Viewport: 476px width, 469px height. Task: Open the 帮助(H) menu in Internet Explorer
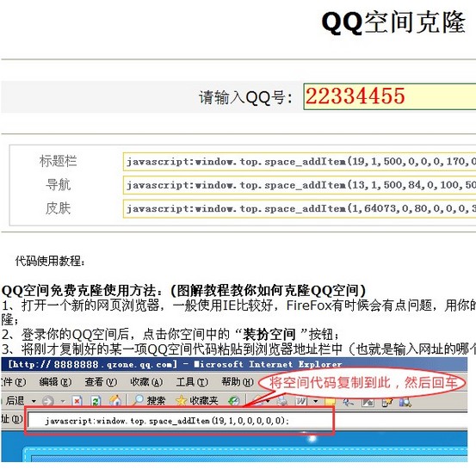click(238, 381)
